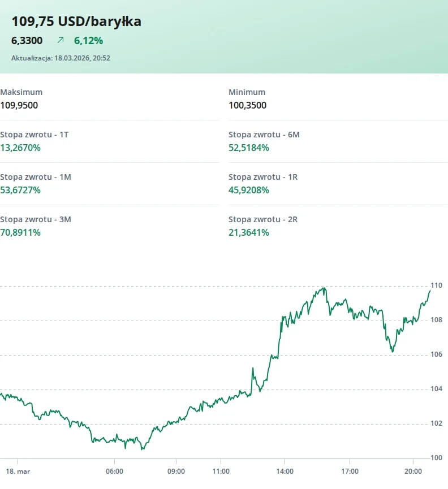This screenshot has width=448, height=489.
Task: Click the Aktualizacja timestamp text
Action: click(x=61, y=58)
